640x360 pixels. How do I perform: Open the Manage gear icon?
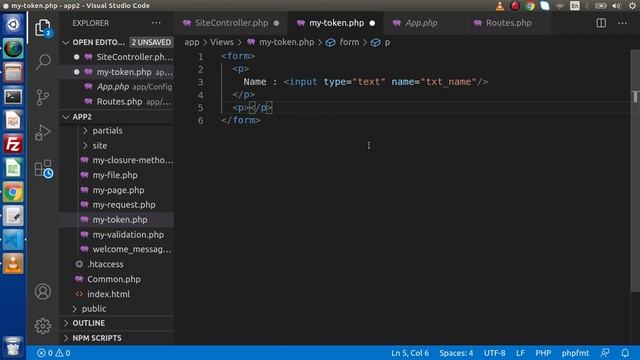(43, 326)
